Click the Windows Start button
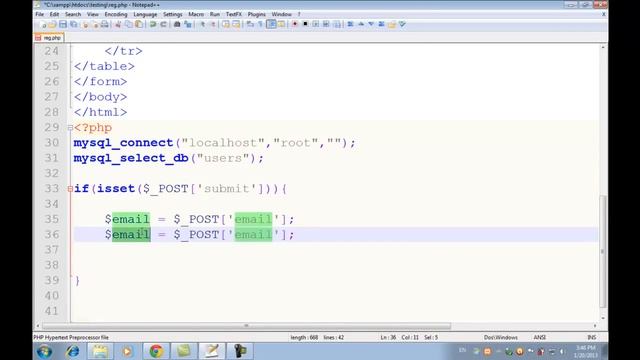The height and width of the screenshot is (360, 640). [x=44, y=351]
